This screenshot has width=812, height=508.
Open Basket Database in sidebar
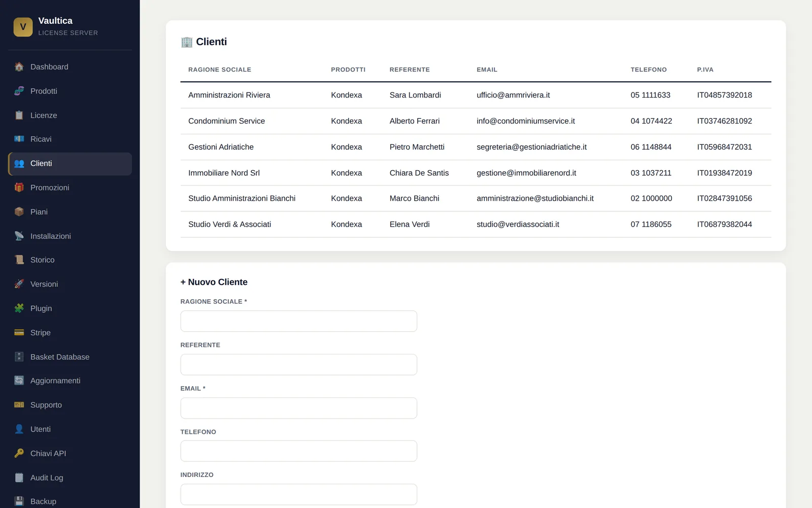[70, 357]
